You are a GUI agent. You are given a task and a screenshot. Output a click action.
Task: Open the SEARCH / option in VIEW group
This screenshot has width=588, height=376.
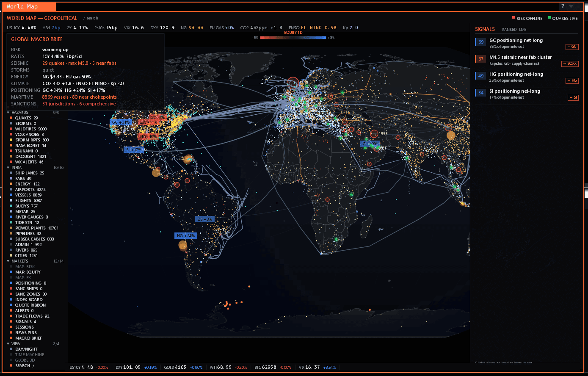click(x=22, y=365)
